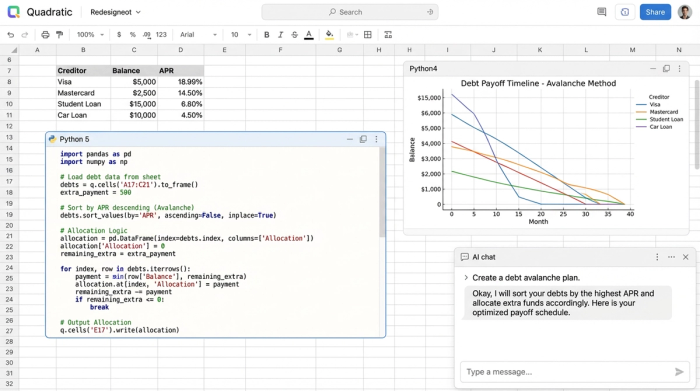The height and width of the screenshot is (391, 700).
Task: Select row 12 header
Action: tap(9, 126)
